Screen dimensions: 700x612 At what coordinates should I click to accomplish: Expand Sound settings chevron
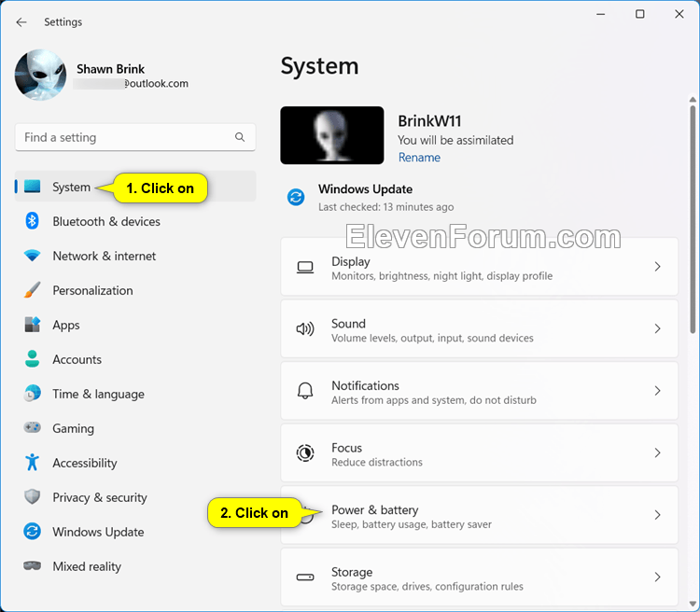(657, 328)
